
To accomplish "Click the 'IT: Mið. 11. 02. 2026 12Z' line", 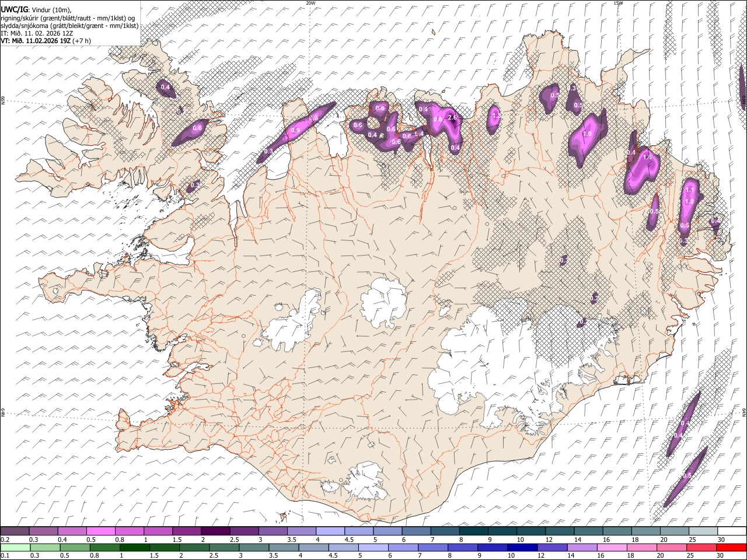I will [x=37, y=33].
